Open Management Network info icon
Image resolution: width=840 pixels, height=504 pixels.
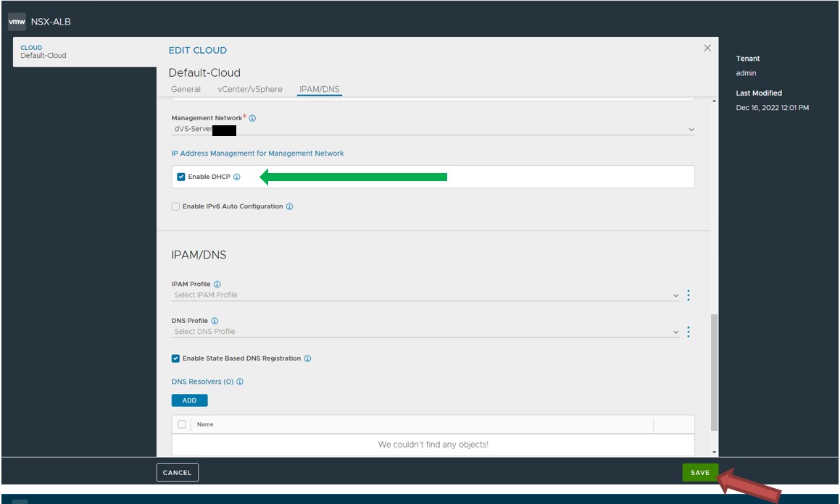pos(252,118)
